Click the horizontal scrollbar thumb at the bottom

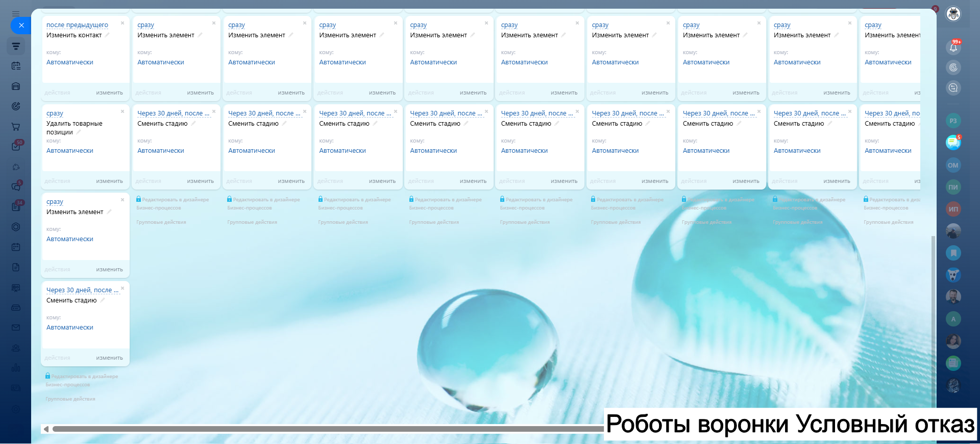pos(328,429)
